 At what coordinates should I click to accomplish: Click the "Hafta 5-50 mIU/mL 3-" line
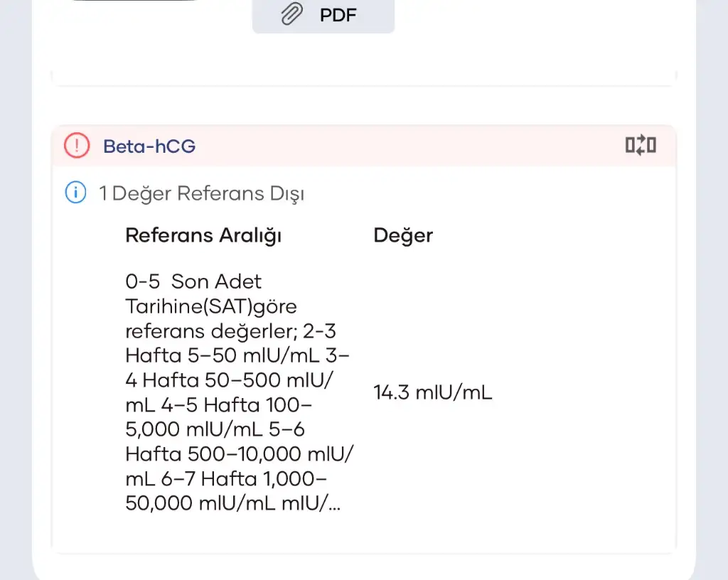(x=237, y=355)
